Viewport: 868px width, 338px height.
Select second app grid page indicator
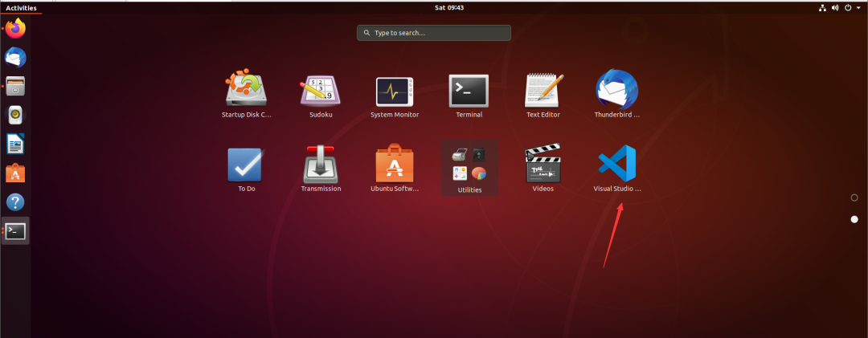(854, 219)
